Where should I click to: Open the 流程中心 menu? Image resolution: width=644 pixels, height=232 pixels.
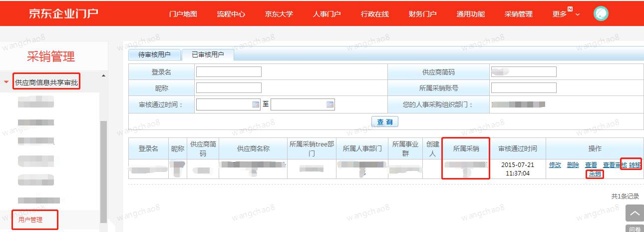[x=231, y=14]
